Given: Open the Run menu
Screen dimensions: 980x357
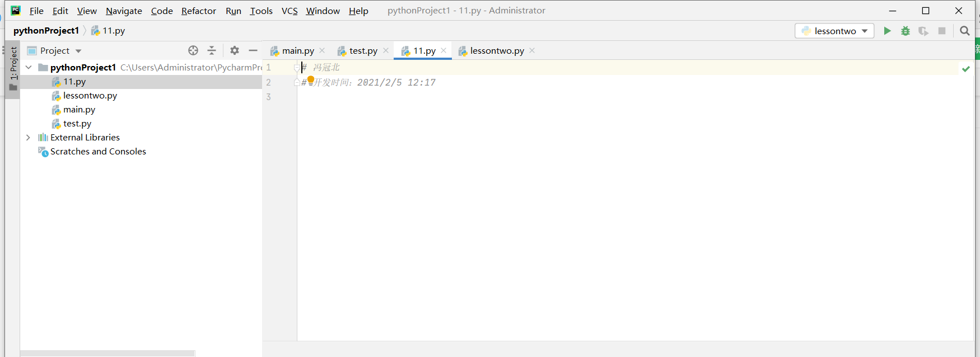Looking at the screenshot, I should [x=234, y=11].
